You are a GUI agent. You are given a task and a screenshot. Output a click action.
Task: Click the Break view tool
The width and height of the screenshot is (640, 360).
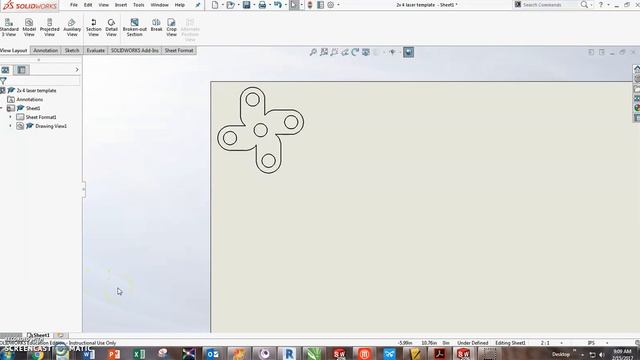pyautogui.click(x=156, y=25)
